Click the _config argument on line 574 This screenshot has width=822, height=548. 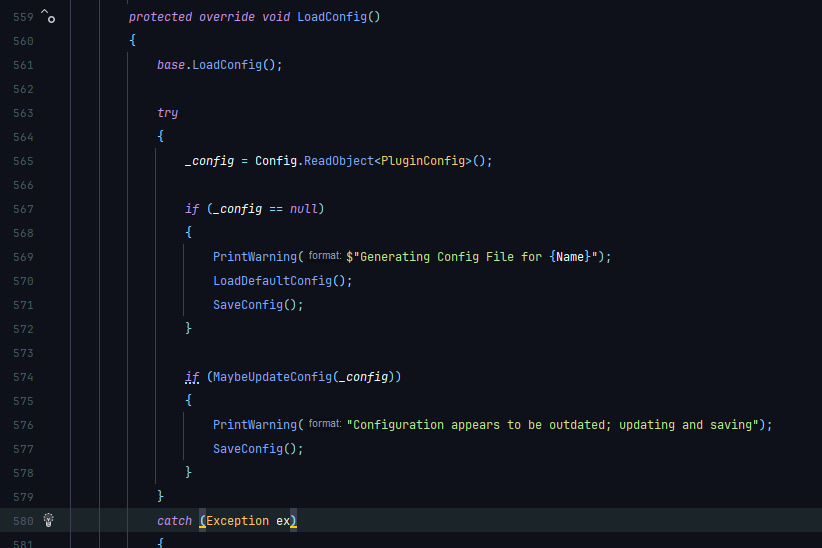pos(363,377)
